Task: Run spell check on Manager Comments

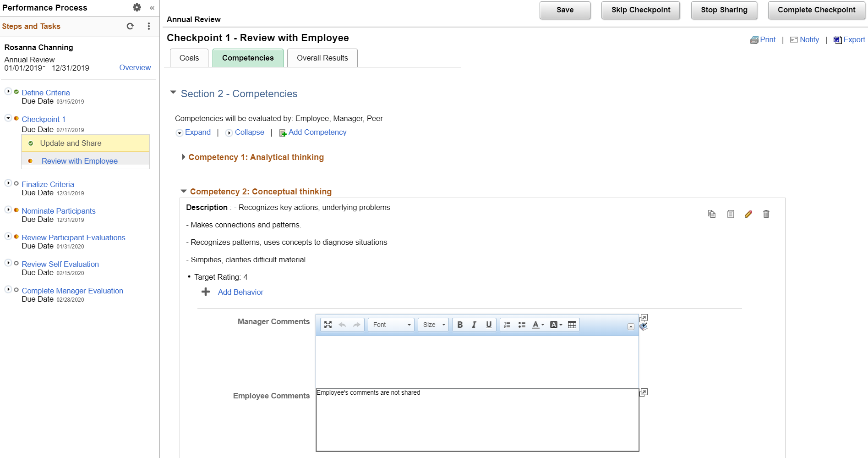Action: click(x=644, y=326)
